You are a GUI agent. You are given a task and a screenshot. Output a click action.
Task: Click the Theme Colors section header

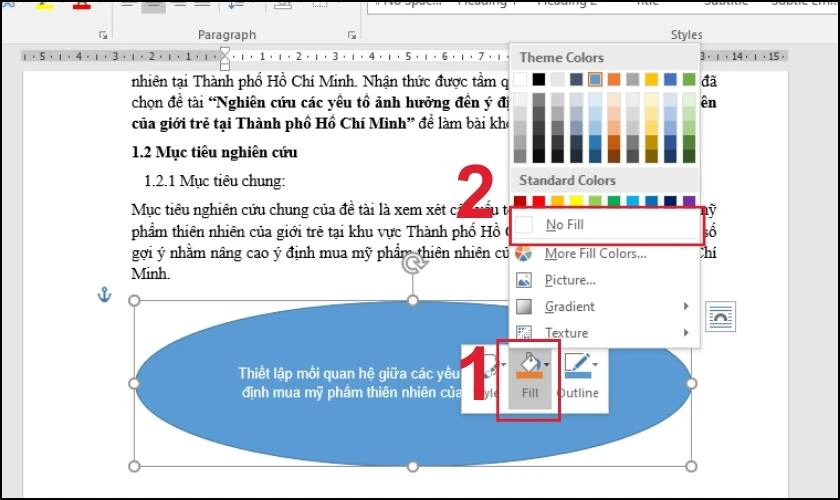point(561,58)
